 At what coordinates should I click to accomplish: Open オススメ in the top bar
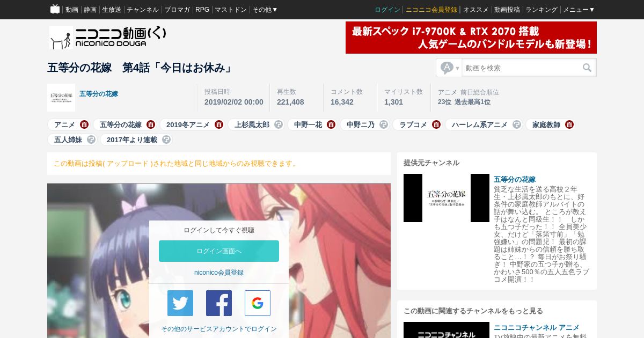click(x=476, y=10)
